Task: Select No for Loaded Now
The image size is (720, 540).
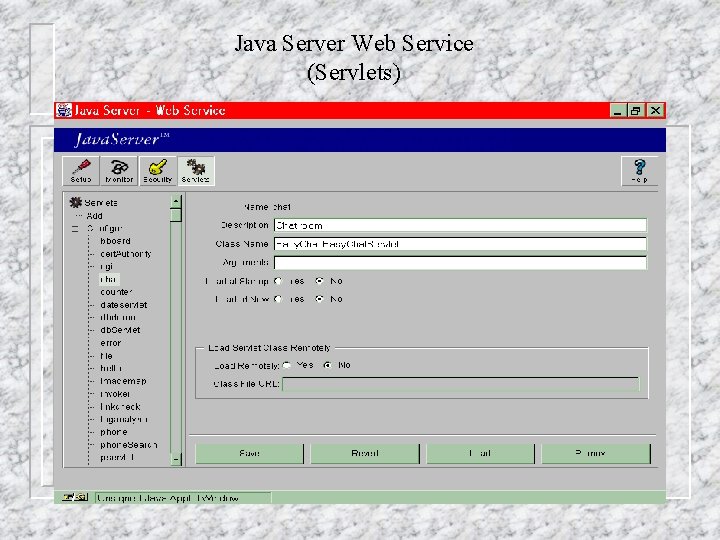Action: (319, 299)
